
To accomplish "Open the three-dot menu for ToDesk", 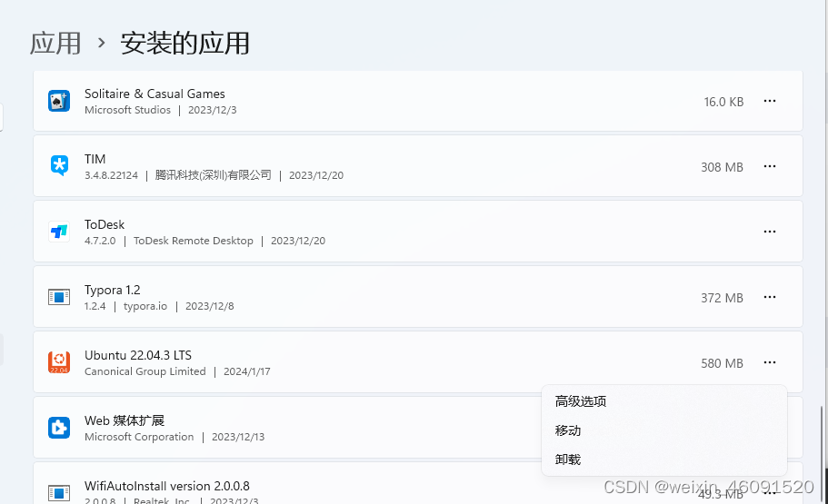I will coord(770,232).
